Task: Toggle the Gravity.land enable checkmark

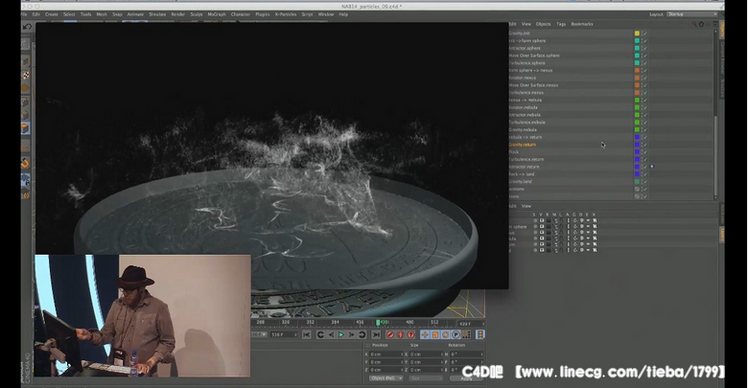Action: coord(644,182)
